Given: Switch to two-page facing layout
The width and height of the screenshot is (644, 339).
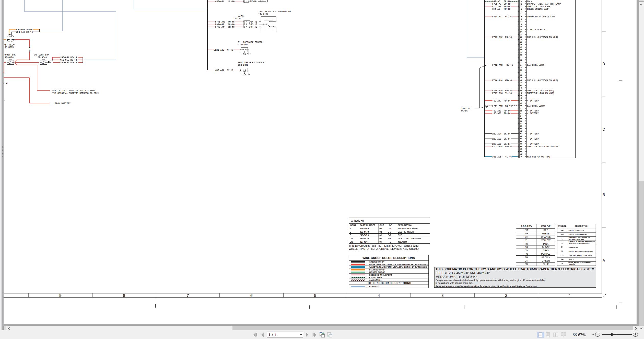Looking at the screenshot, I should [x=556, y=335].
